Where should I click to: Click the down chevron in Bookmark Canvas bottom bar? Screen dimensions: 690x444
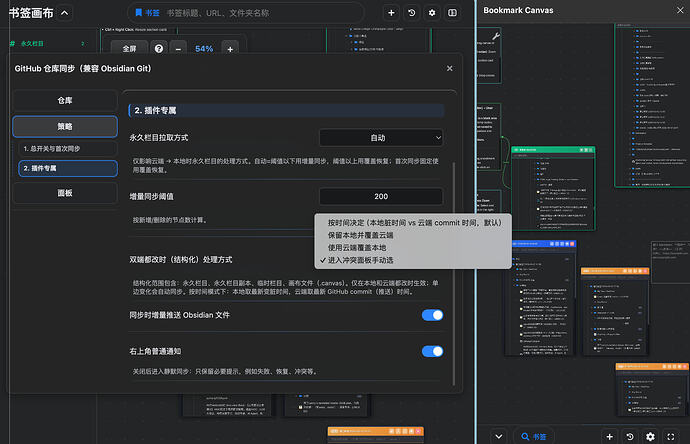[x=499, y=437]
